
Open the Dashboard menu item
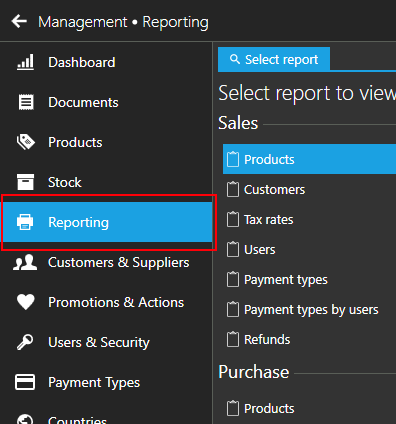(x=107, y=62)
